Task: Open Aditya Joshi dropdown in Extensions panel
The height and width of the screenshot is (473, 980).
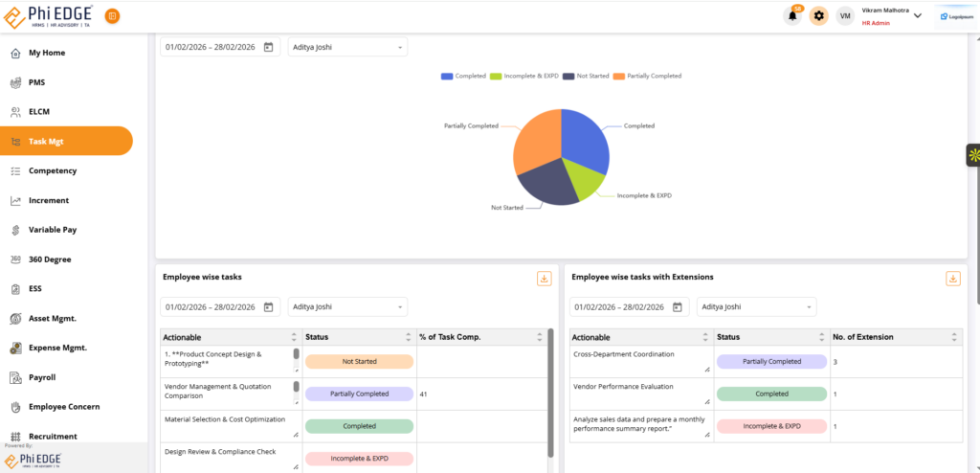Action: [x=756, y=307]
